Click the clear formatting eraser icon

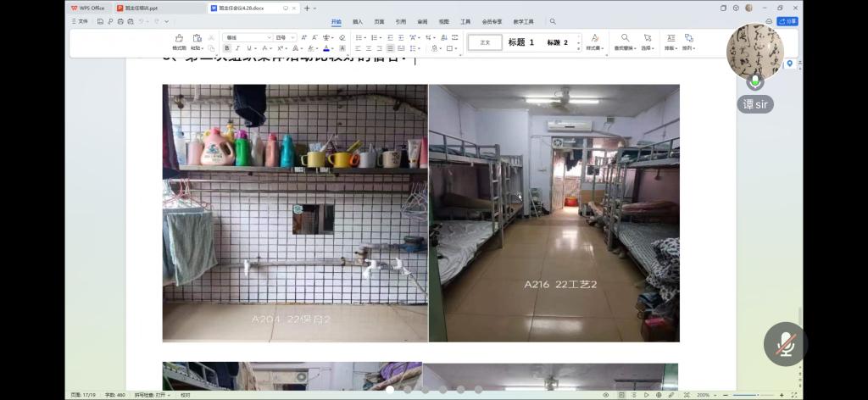pyautogui.click(x=342, y=37)
